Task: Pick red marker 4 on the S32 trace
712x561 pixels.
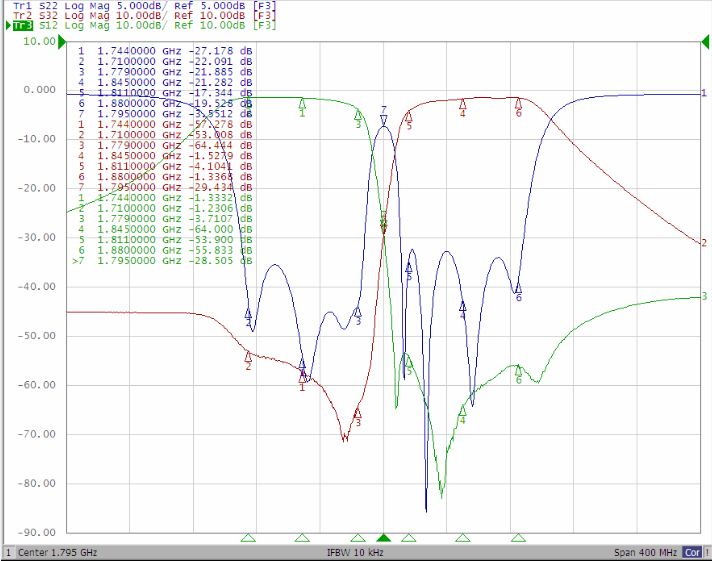Action: click(463, 102)
